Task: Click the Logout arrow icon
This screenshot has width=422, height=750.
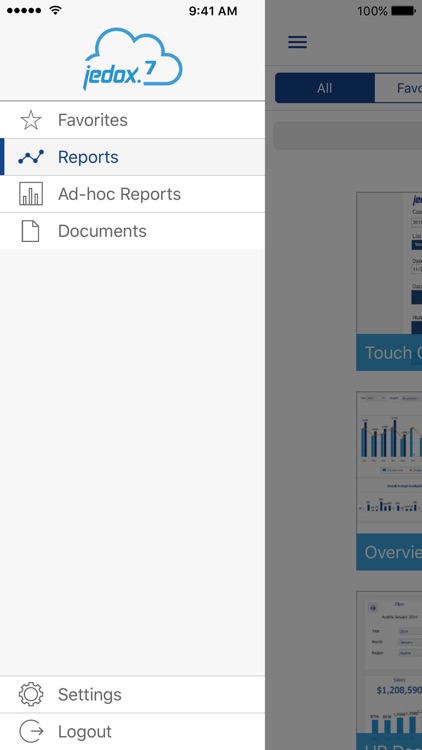Action: click(31, 731)
